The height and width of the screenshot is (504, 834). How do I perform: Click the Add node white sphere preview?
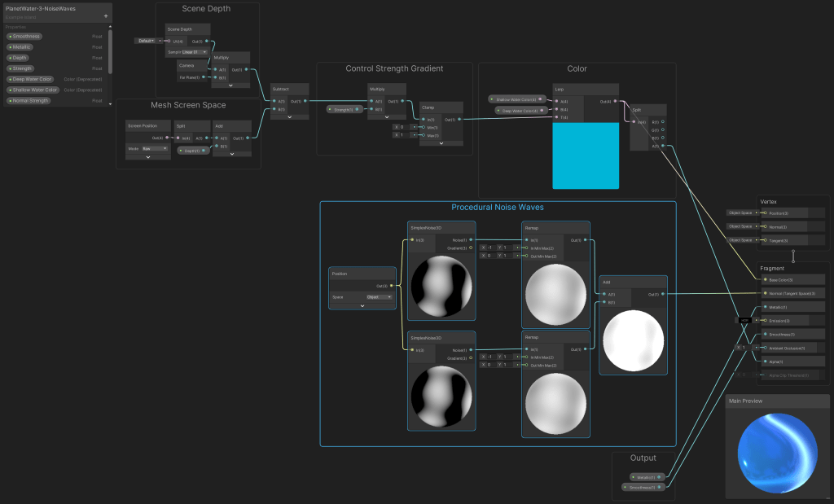633,340
